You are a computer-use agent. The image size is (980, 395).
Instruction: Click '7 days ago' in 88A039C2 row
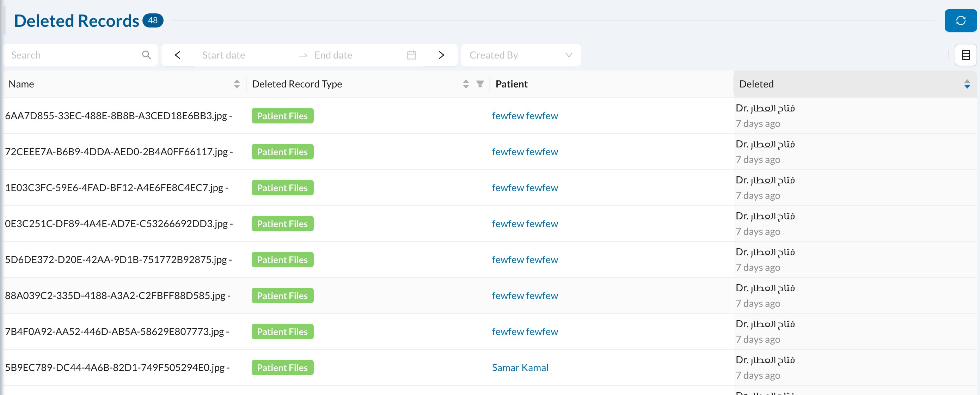758,304
